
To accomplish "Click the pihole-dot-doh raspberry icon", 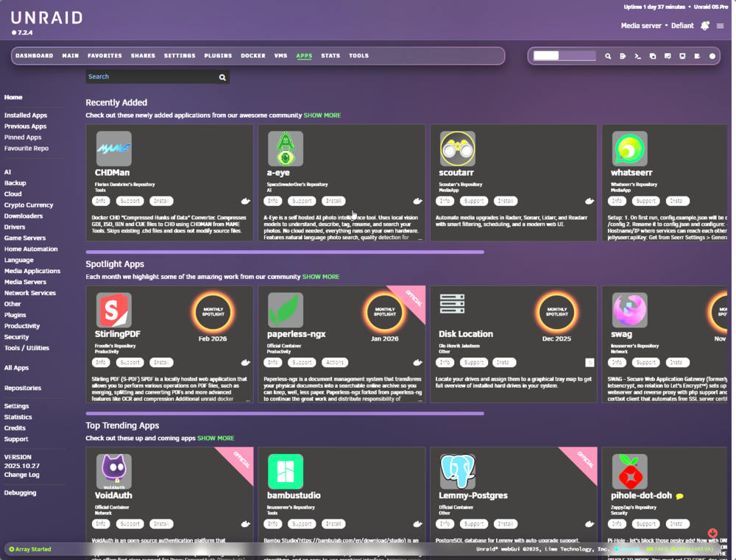I will [629, 471].
